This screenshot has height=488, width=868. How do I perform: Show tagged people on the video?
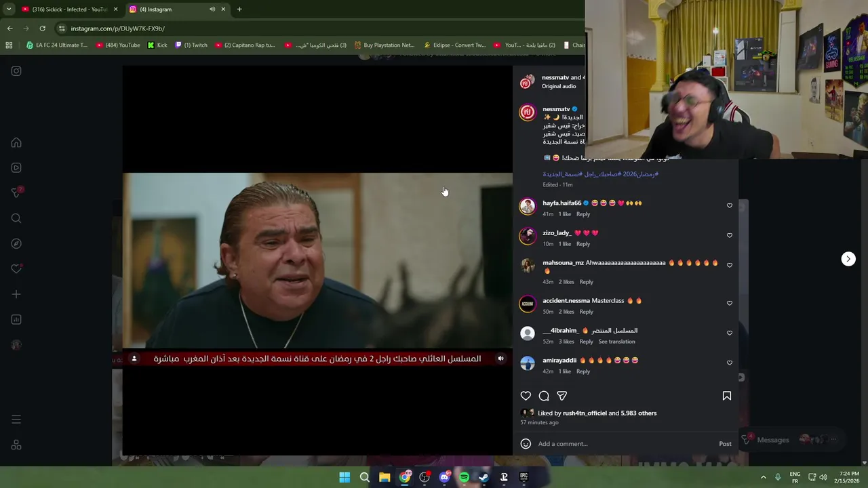pyautogui.click(x=134, y=359)
